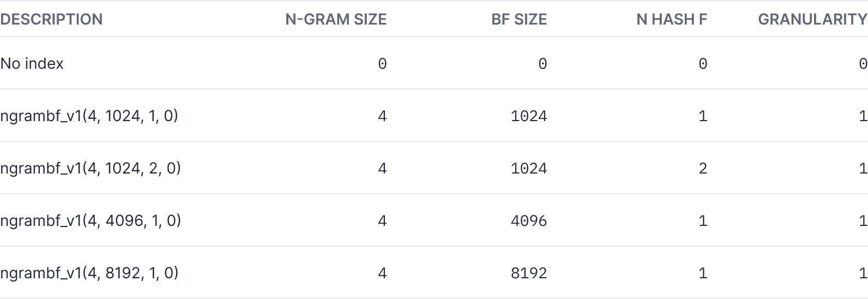Click N hash F 0 in No index row
Viewport: 868px width, 299px height.
click(x=703, y=64)
